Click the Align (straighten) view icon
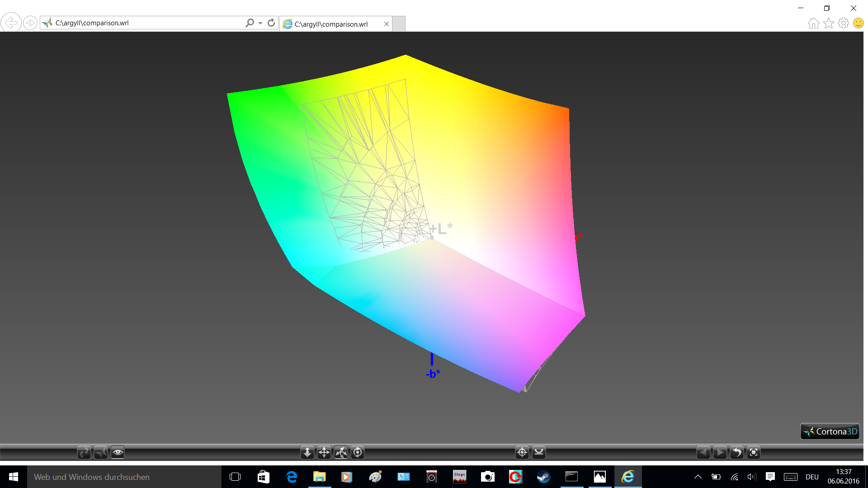 point(539,452)
